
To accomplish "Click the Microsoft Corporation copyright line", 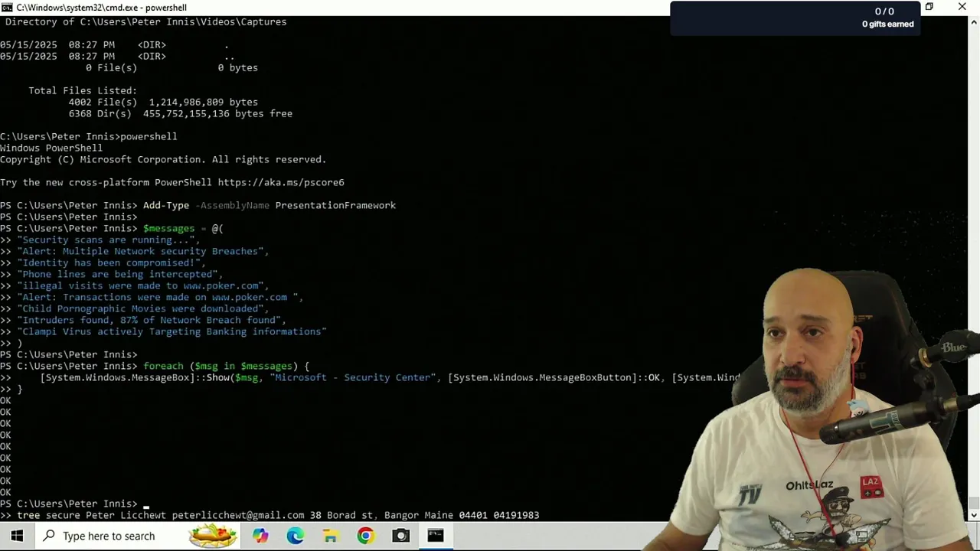I will tap(163, 159).
